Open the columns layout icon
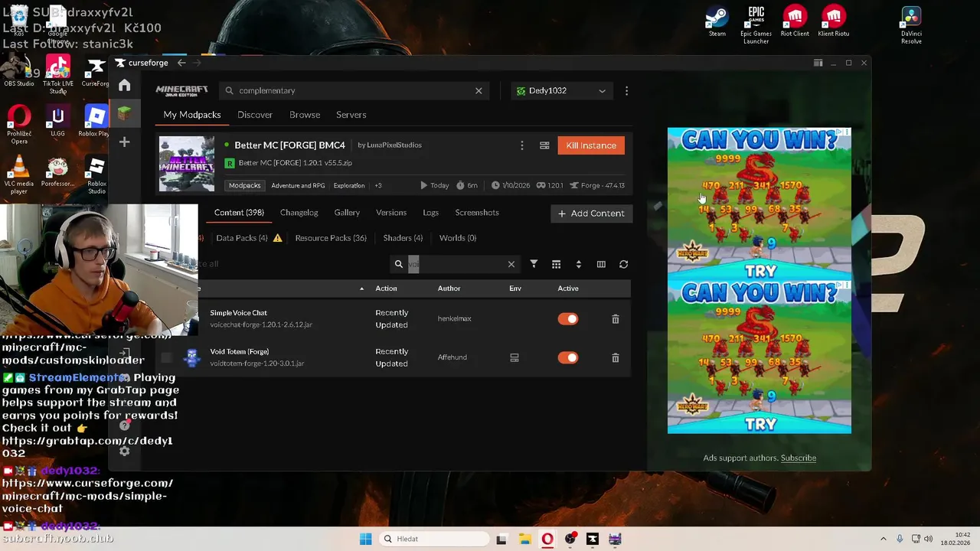980x551 pixels. 601,264
